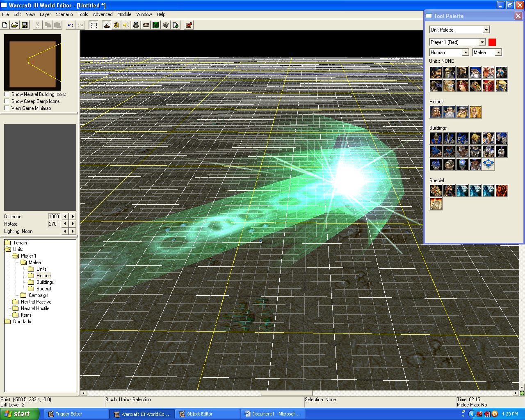Open the Layer menu

pyautogui.click(x=45, y=14)
